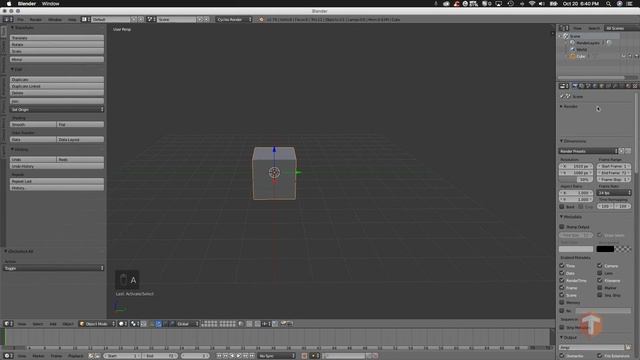The height and width of the screenshot is (360, 640).
Task: Open the Toggle action dropdown
Action: point(53,268)
